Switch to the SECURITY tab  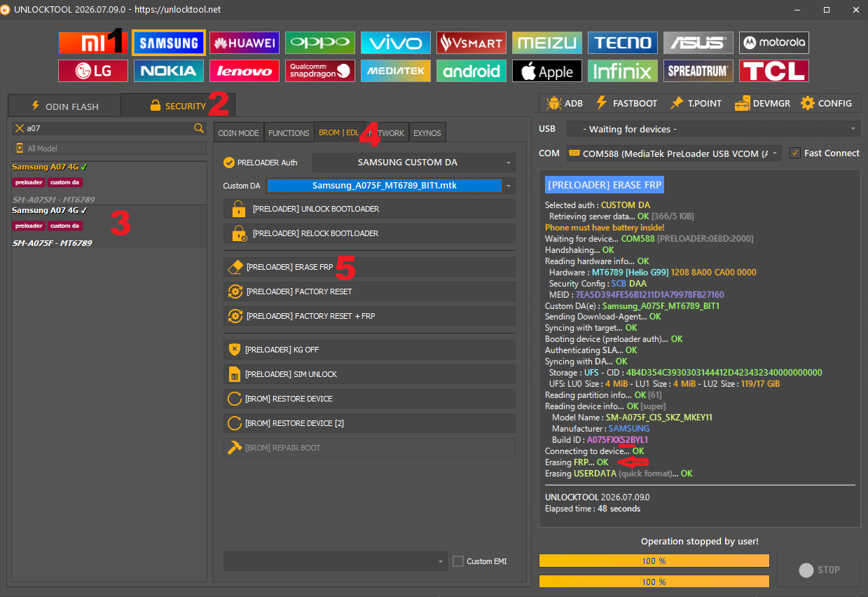click(178, 106)
